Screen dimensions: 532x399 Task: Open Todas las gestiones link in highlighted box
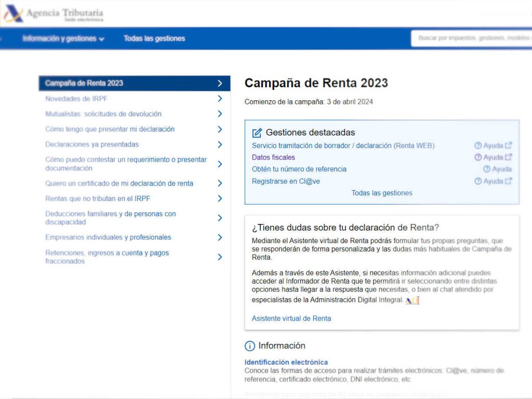382,193
